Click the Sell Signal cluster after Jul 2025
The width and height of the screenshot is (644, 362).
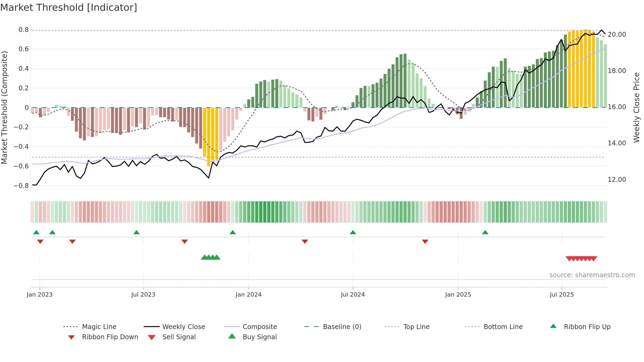point(581,259)
